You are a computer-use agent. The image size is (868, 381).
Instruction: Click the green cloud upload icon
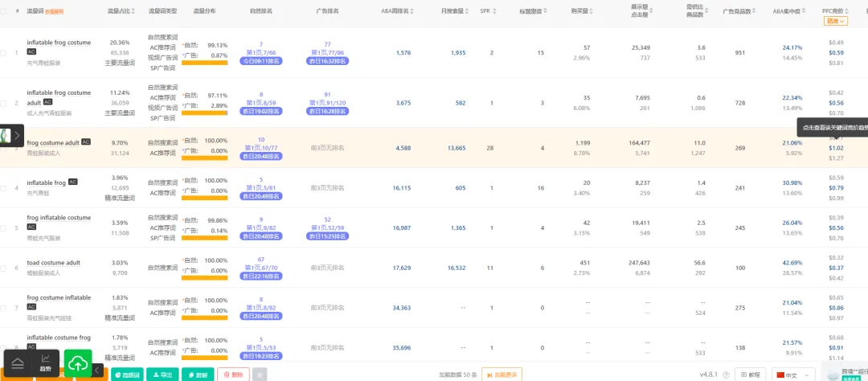tap(78, 363)
